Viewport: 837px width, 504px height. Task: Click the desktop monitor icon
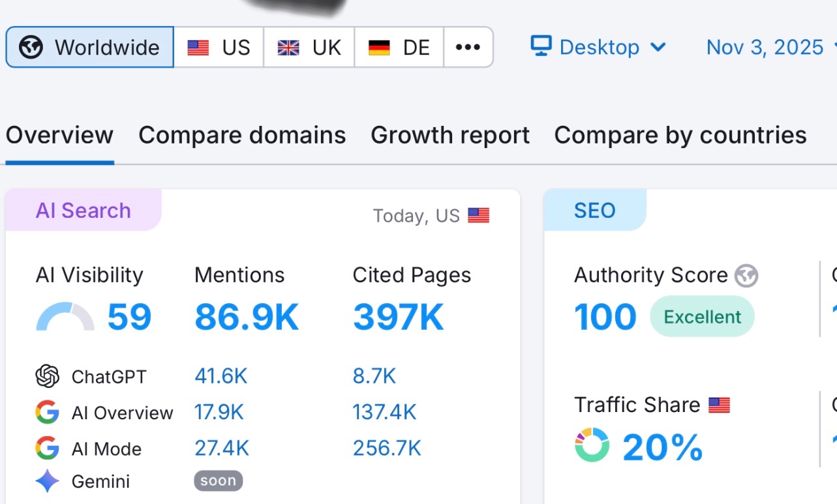tap(541, 46)
